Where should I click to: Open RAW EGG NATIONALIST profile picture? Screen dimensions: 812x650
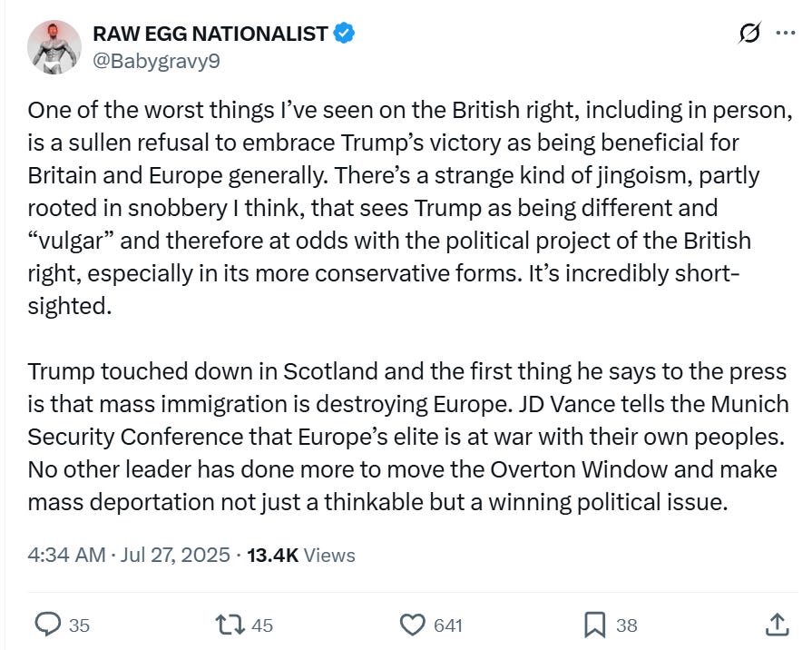(x=54, y=47)
